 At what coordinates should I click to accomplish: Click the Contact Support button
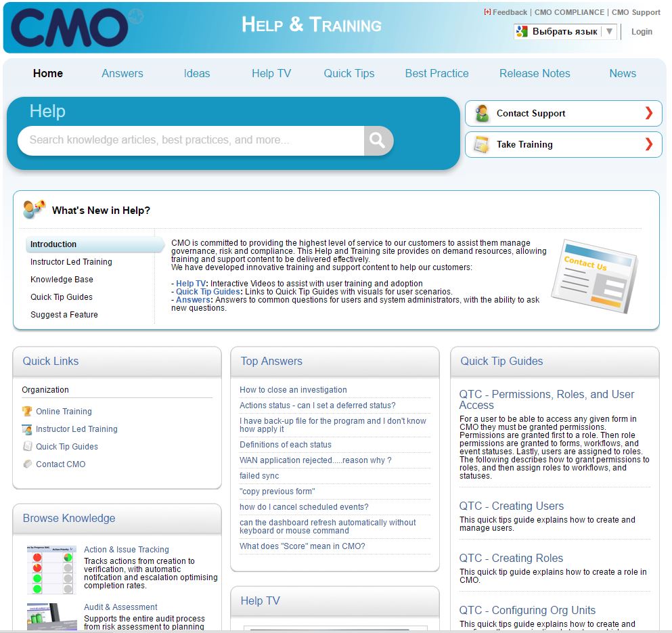(564, 113)
